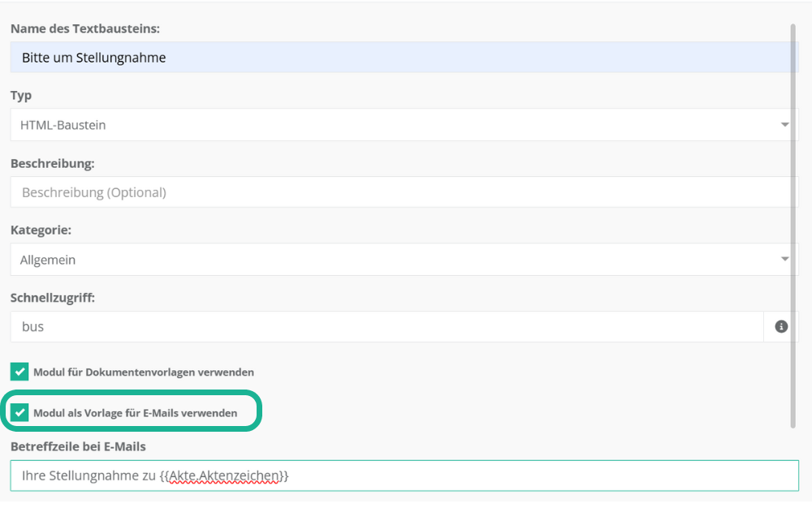812x508 pixels.
Task: Click the 'Betreffzeile bei E-Mails' label
Action: click(x=78, y=446)
